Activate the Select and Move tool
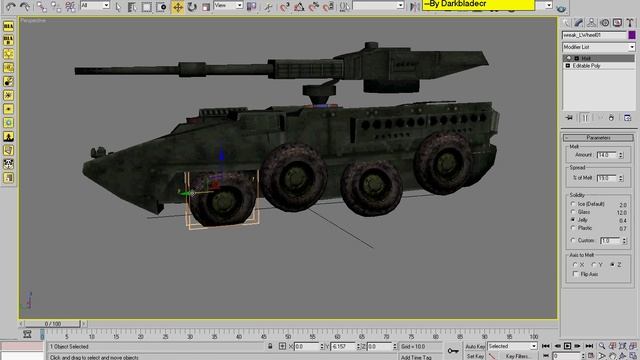640x360 pixels. click(x=178, y=6)
